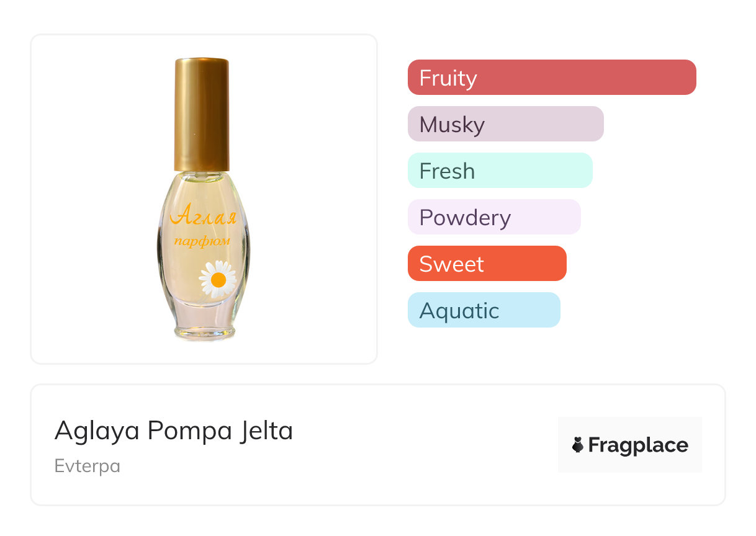Viewport: 756px width, 536px height.
Task: Select the light blue Aquatic accord bar
Action: click(x=484, y=310)
